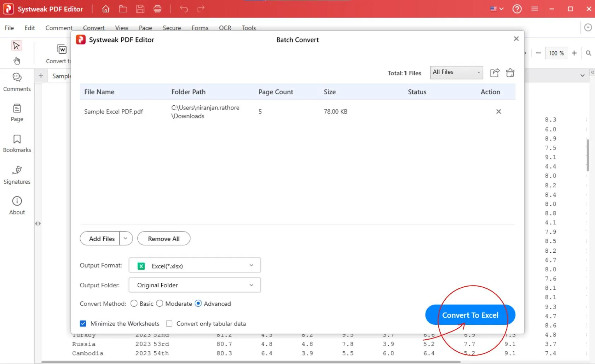Viewport: 595px width, 364px height.
Task: Open the Bookmarks sidebar panel
Action: pos(17,143)
